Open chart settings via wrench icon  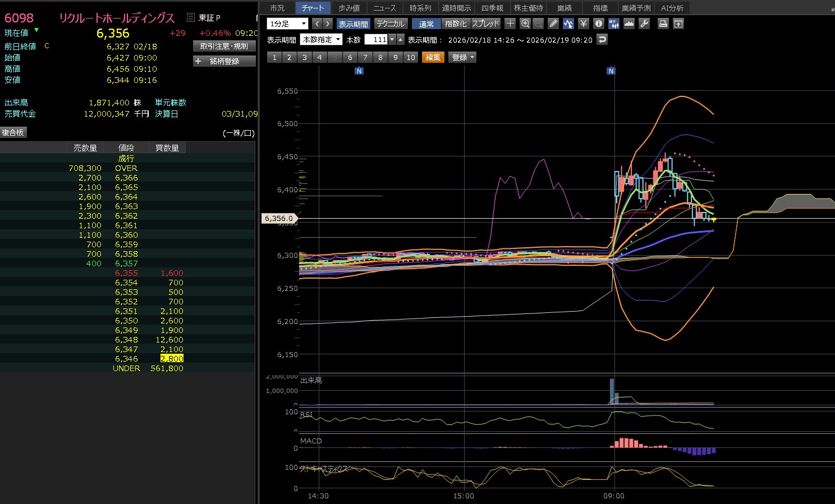point(644,24)
